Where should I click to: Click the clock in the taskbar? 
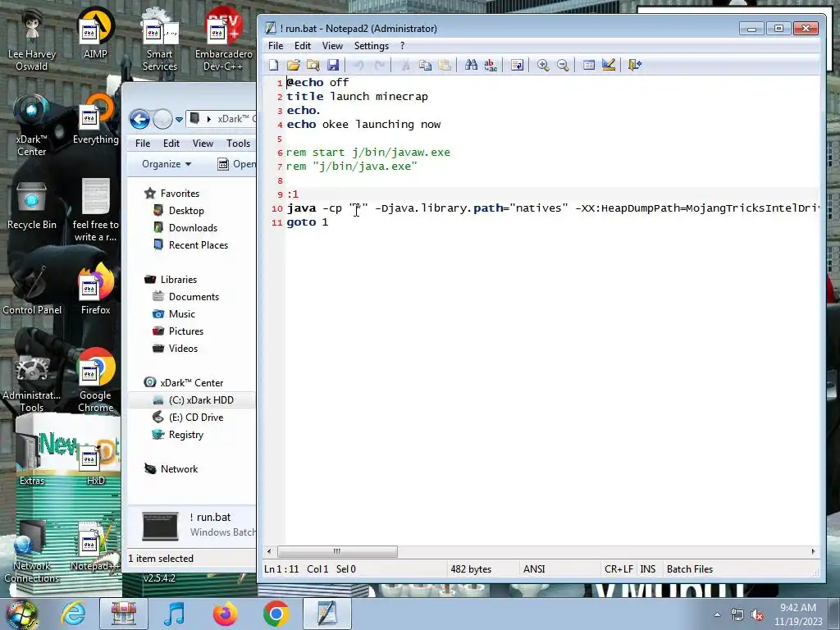point(798,614)
